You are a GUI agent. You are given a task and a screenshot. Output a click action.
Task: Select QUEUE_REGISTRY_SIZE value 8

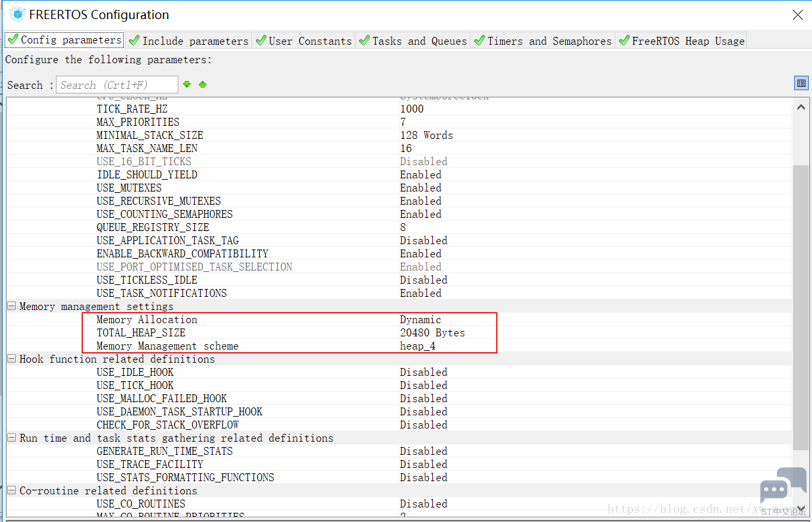pos(403,227)
